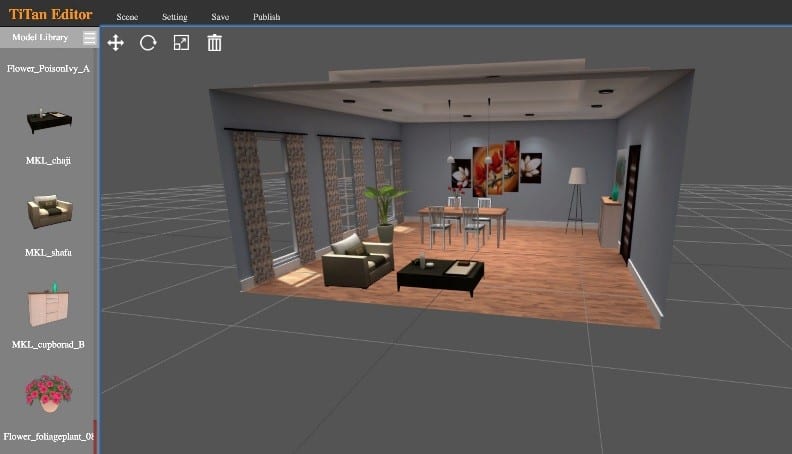Click Publish in the top bar
The height and width of the screenshot is (454, 792).
[x=267, y=17]
